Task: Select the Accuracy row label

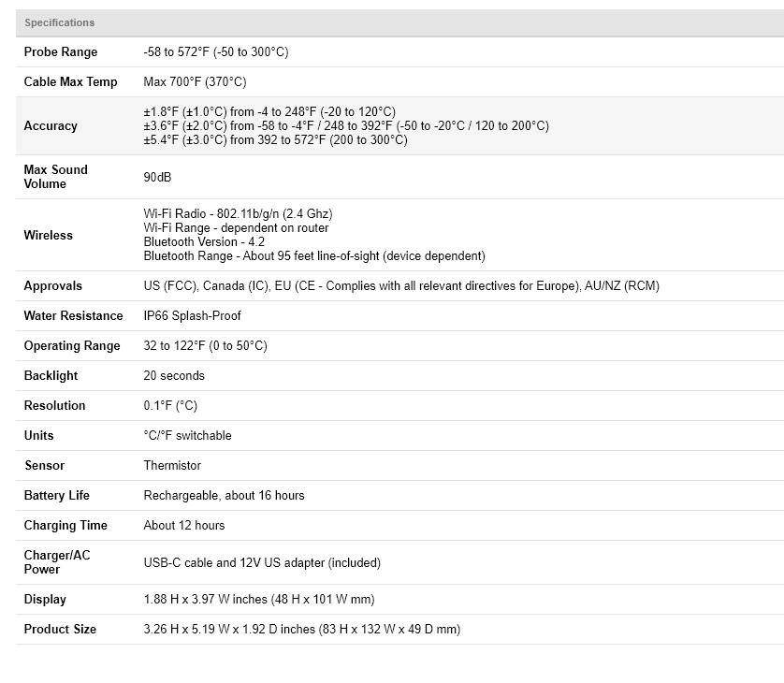Action: tap(51, 126)
